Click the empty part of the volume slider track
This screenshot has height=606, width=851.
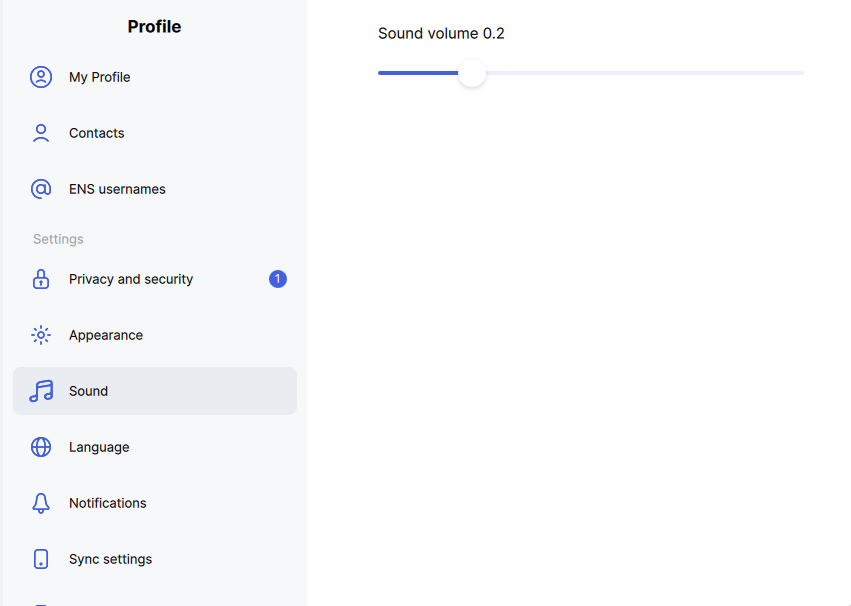point(645,73)
